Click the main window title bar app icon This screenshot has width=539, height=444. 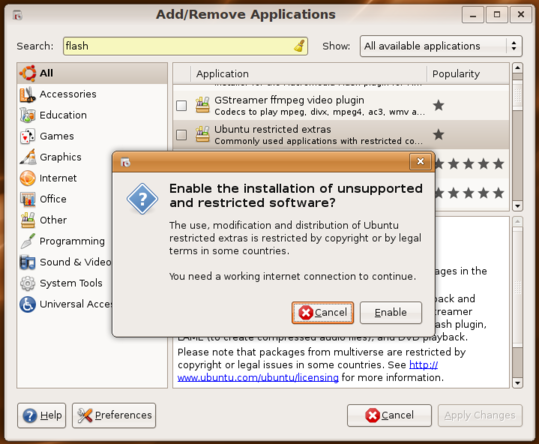tap(18, 15)
